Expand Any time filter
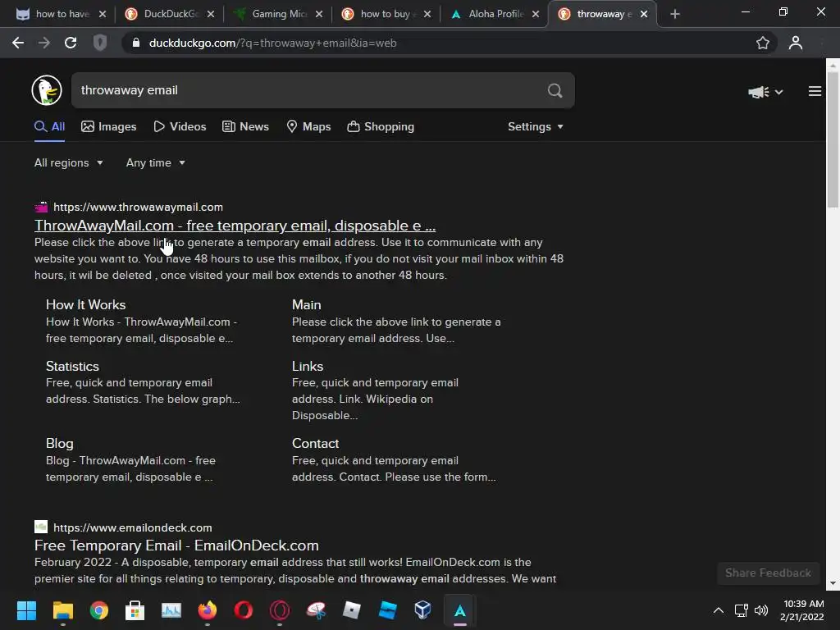 pos(155,163)
